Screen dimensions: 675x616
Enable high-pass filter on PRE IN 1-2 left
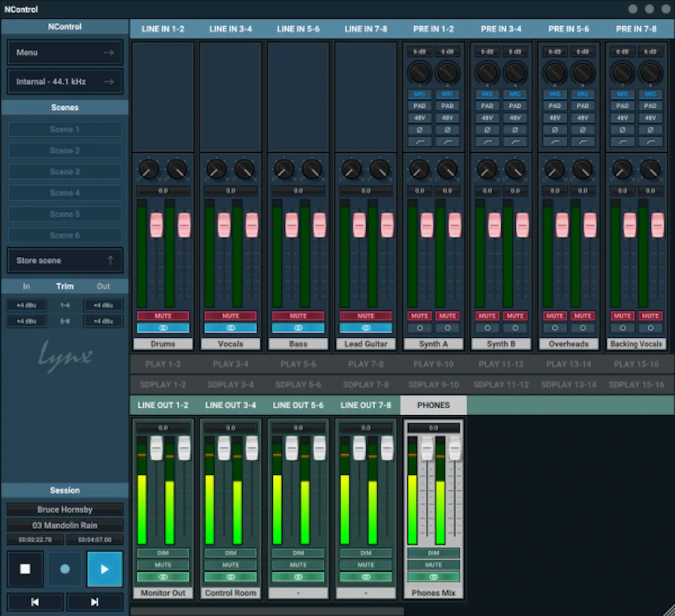click(420, 142)
